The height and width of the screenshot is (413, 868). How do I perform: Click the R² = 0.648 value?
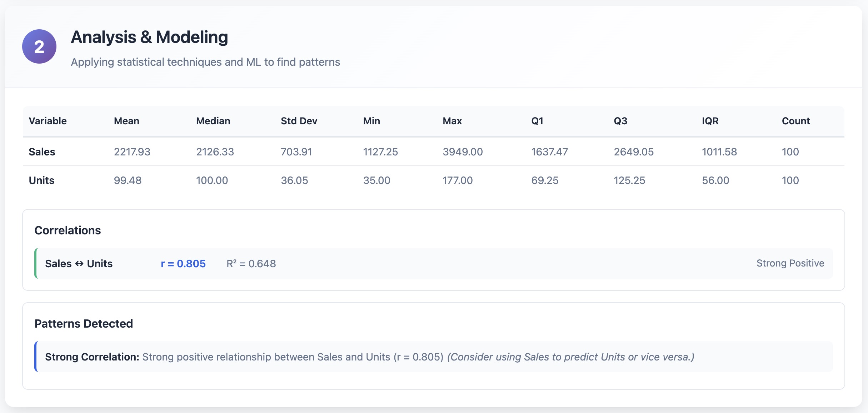click(x=251, y=264)
